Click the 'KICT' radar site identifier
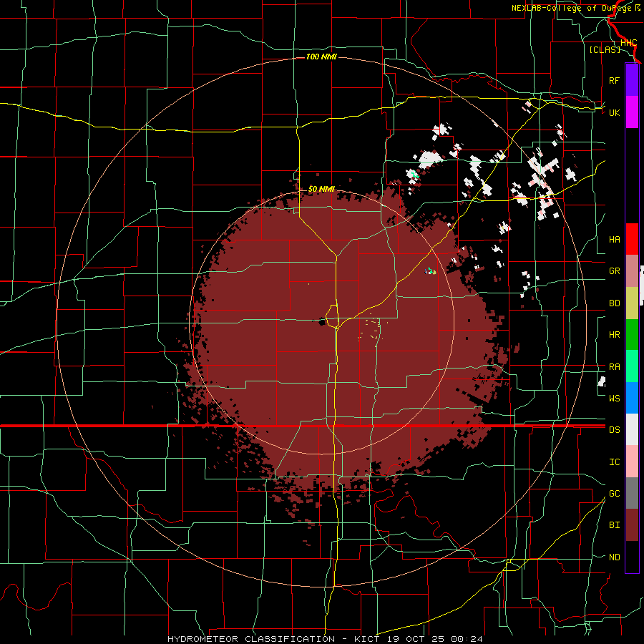 369,639
